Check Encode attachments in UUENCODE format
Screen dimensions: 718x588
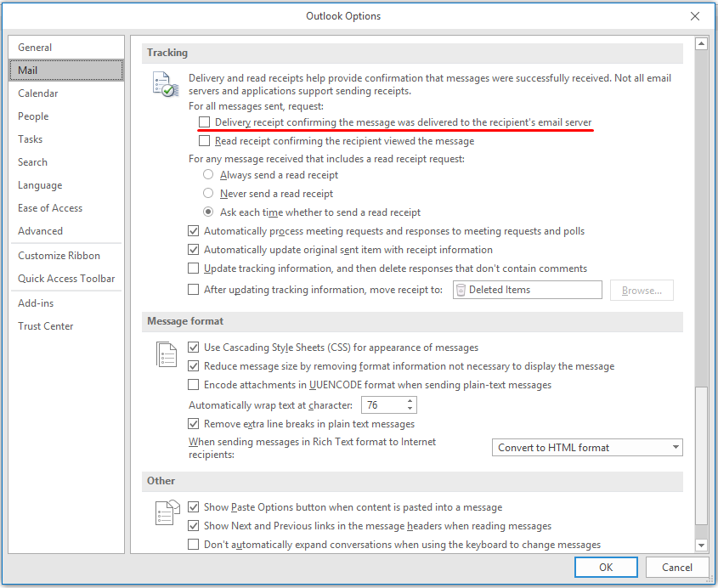click(x=193, y=385)
